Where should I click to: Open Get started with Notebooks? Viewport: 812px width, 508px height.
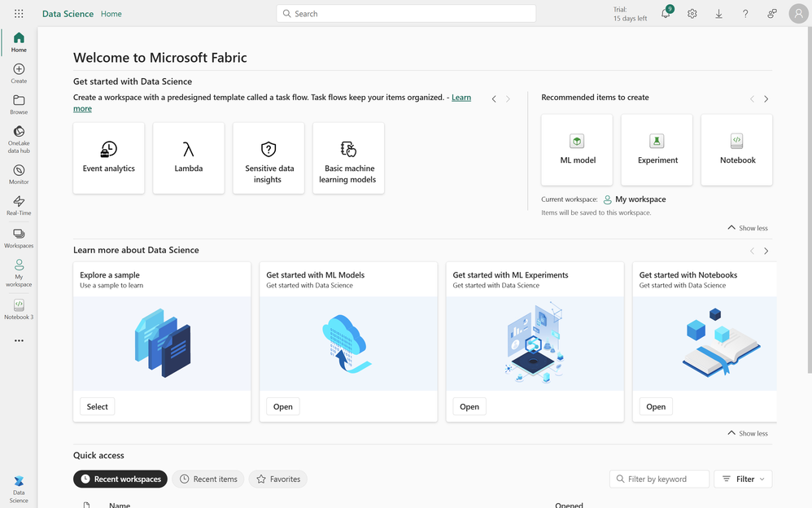pos(656,406)
